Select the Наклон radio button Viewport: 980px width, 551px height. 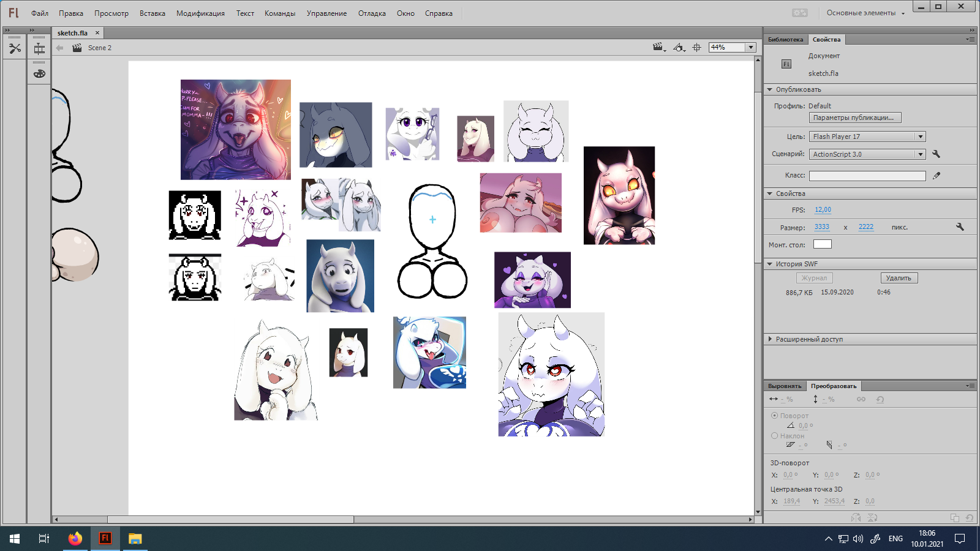click(775, 436)
